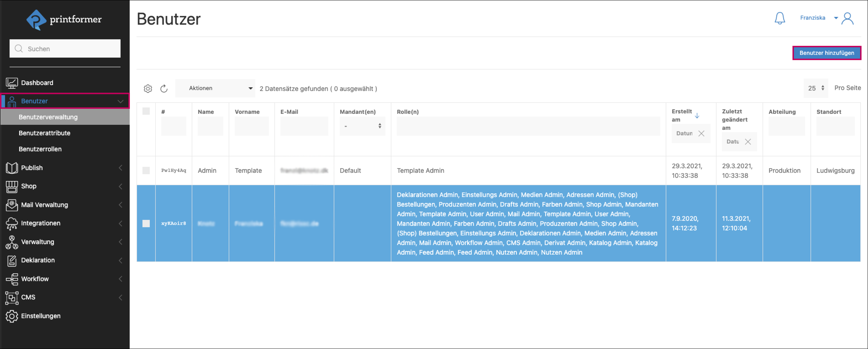Change the 25 Pro Seite selector
This screenshot has height=349, width=868.
(815, 88)
